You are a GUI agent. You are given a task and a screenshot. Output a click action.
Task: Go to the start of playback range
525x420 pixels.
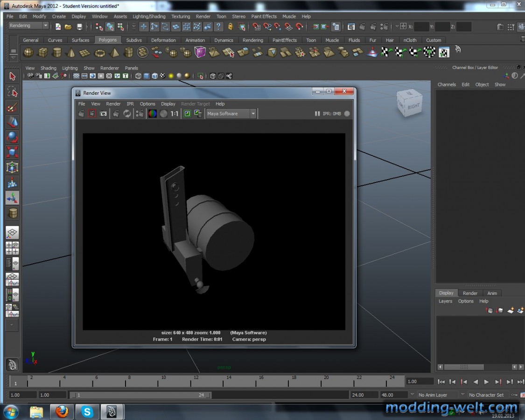pos(441,382)
